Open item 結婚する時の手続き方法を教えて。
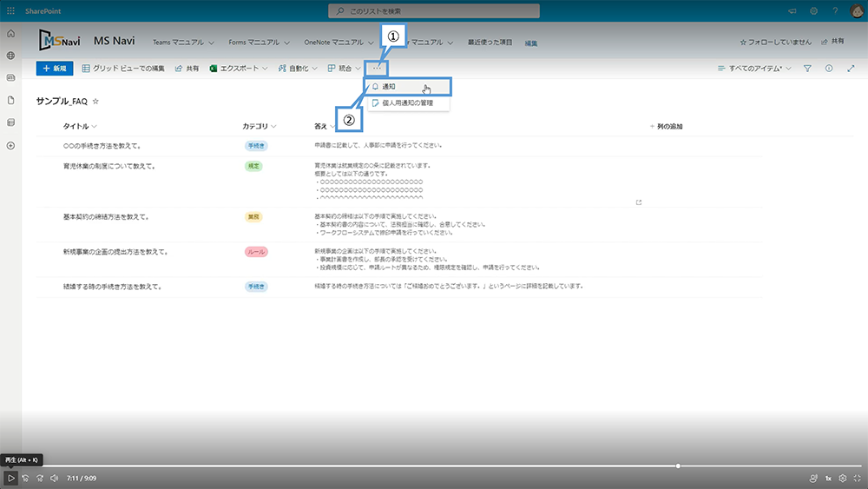Image resolution: width=868 pixels, height=489 pixels. click(112, 287)
